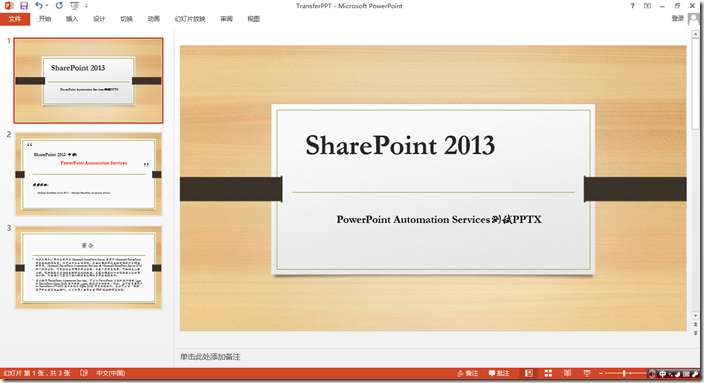Screen dimensions: 704x383
Task: Open PowerPoint Help question mark icon
Action: (x=632, y=6)
